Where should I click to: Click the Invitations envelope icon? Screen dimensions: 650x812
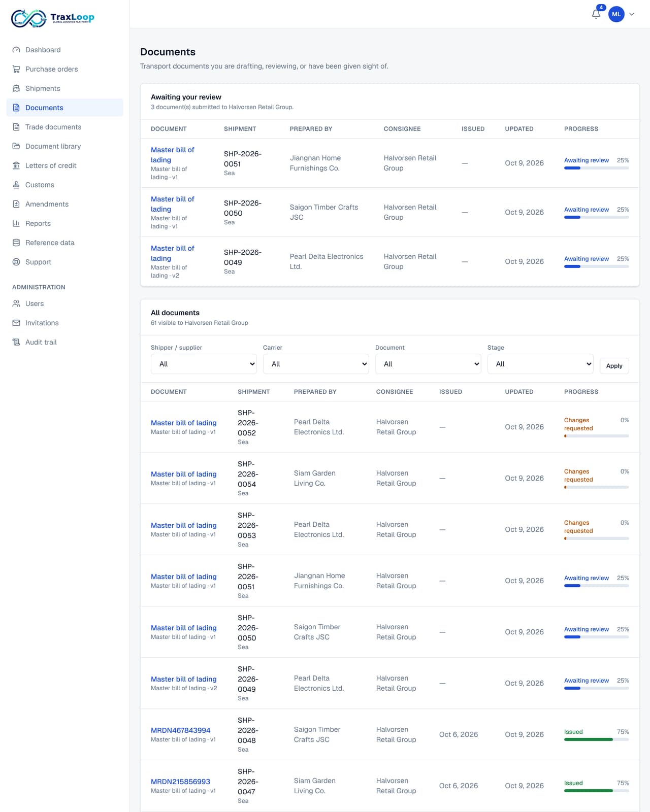pyautogui.click(x=16, y=323)
